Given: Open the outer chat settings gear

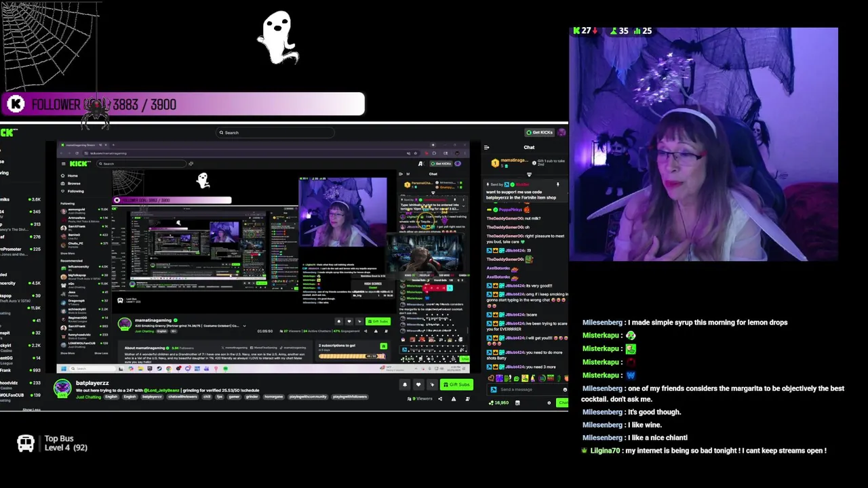Looking at the screenshot, I should [549, 403].
